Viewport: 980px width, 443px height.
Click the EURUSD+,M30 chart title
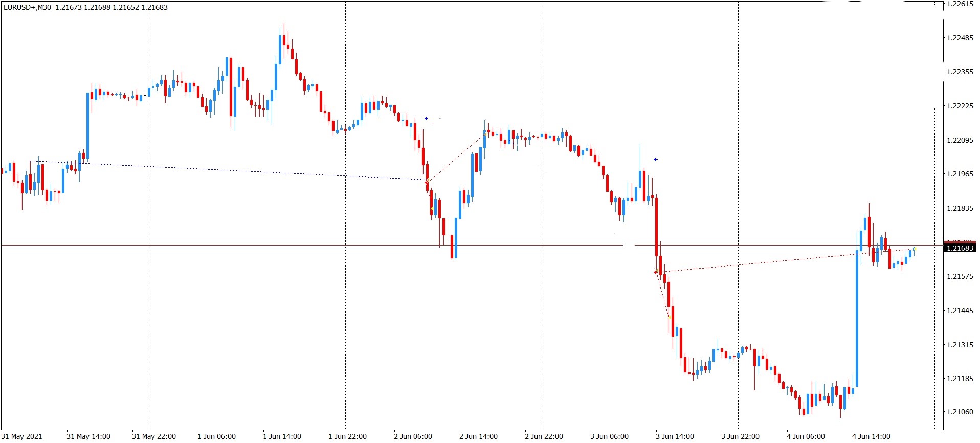pos(27,7)
